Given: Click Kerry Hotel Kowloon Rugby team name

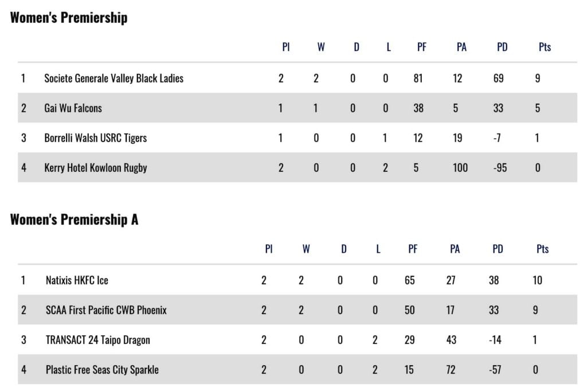Looking at the screenshot, I should click(95, 168).
